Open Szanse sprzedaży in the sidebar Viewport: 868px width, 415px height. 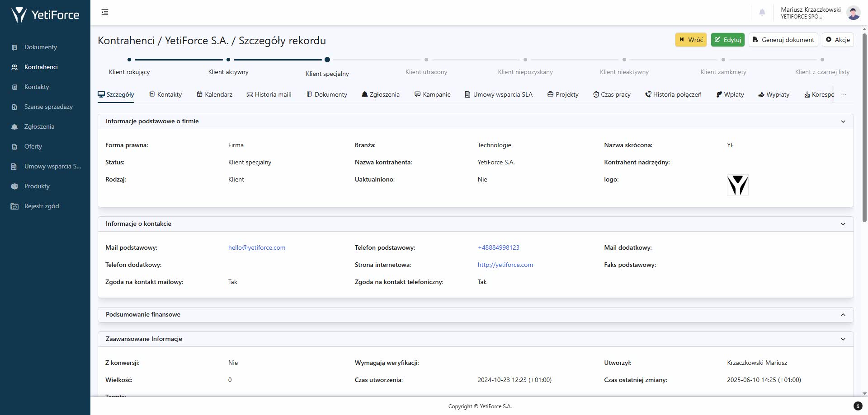48,107
